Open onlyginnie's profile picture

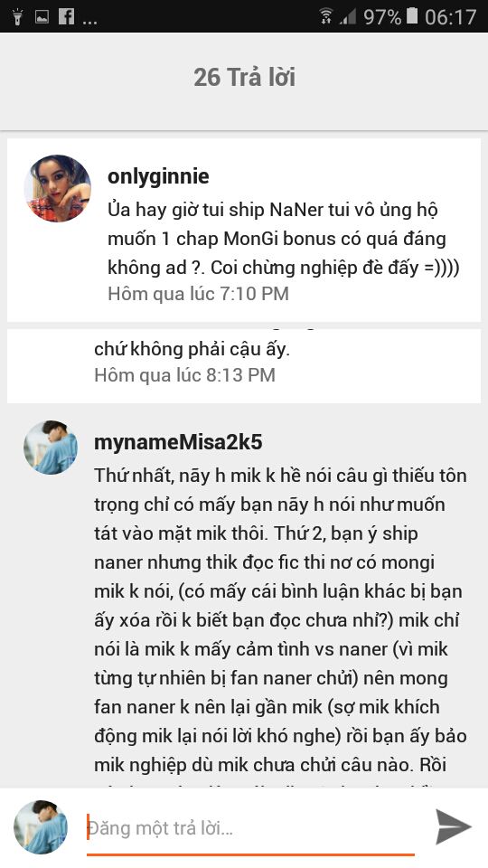pos(58,188)
